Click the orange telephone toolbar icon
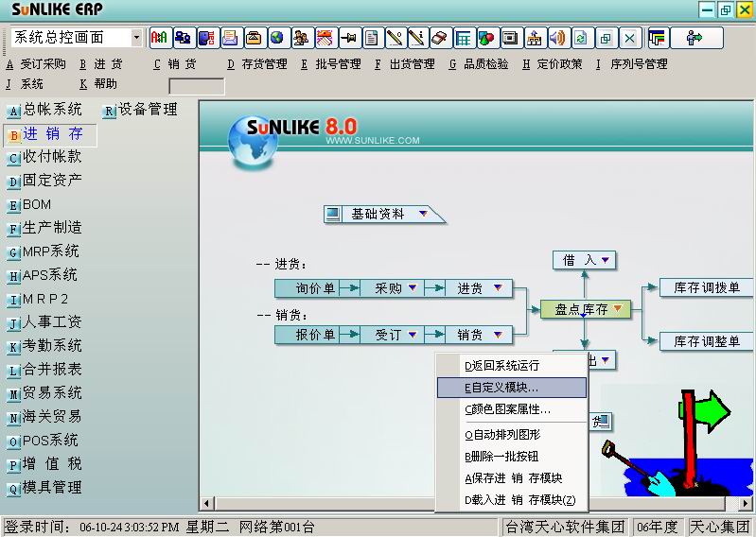This screenshot has height=537, width=756. click(255, 38)
